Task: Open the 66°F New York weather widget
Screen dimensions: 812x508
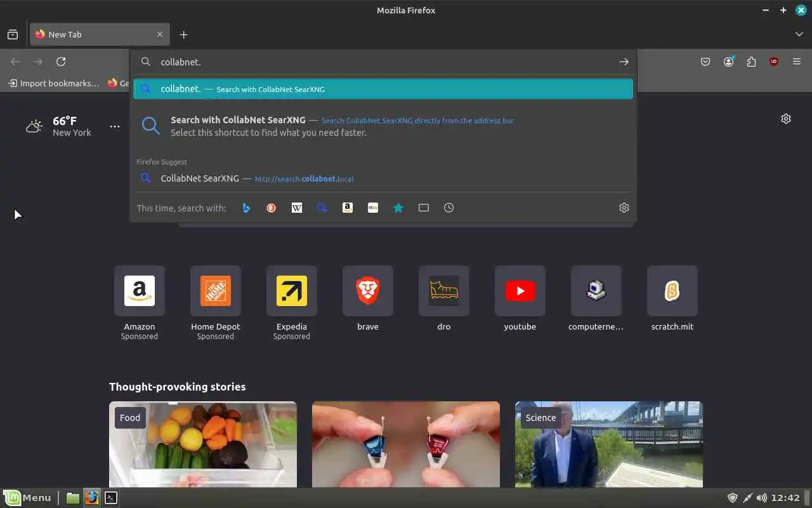Action: [59, 126]
